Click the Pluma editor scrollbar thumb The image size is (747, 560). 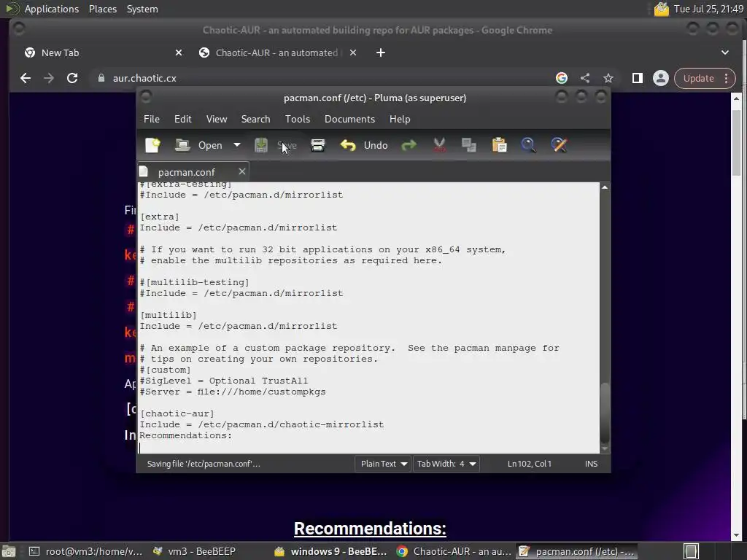coord(605,413)
